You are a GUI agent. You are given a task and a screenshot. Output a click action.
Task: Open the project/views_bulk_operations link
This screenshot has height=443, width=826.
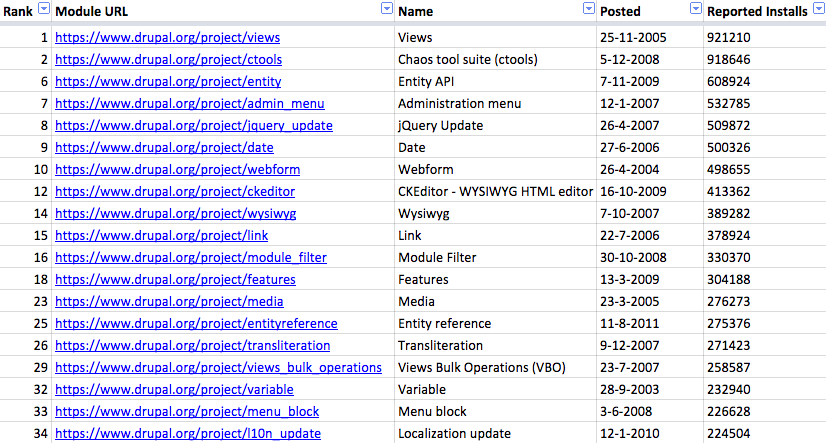coord(218,368)
